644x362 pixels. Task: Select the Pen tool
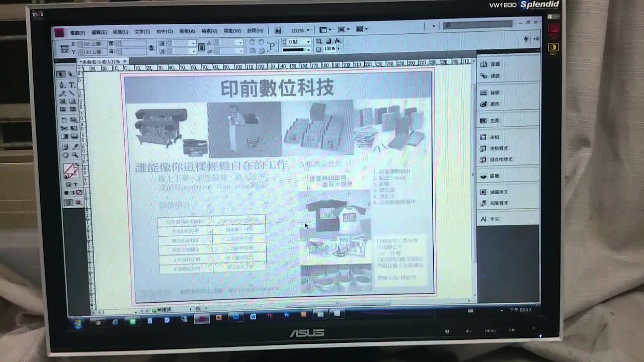(x=62, y=84)
